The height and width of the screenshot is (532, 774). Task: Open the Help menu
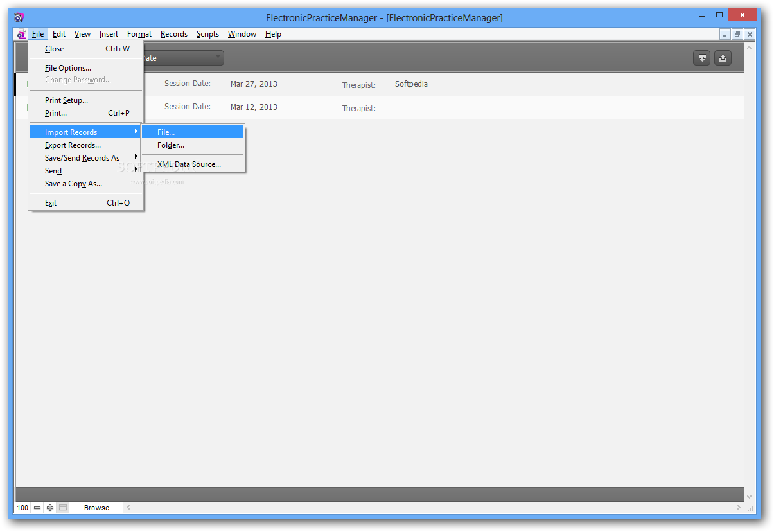coord(273,34)
